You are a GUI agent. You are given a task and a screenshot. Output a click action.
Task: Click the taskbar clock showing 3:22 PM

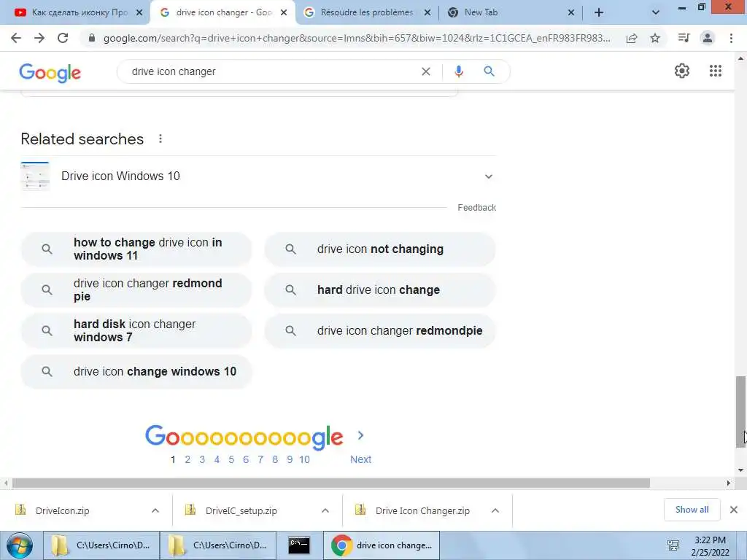[710, 545]
